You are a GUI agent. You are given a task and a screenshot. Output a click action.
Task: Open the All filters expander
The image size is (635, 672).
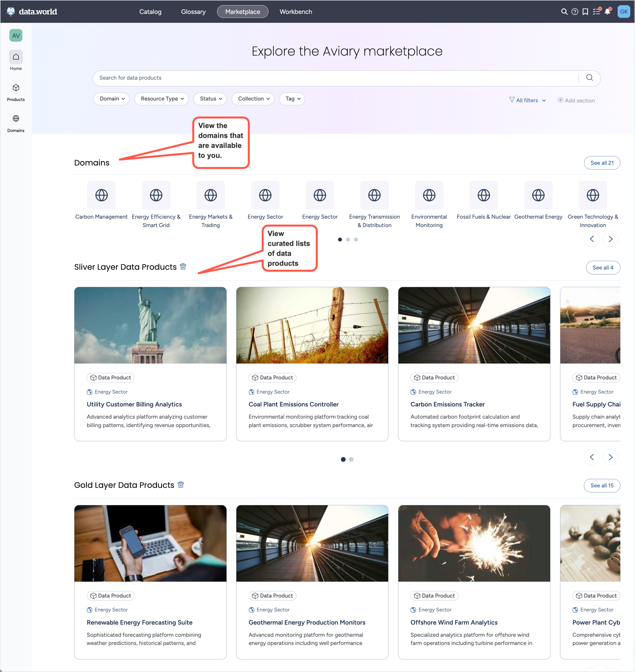click(x=527, y=100)
